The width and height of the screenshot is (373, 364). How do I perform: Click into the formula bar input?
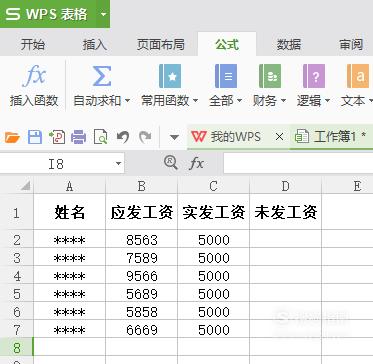[298, 163]
